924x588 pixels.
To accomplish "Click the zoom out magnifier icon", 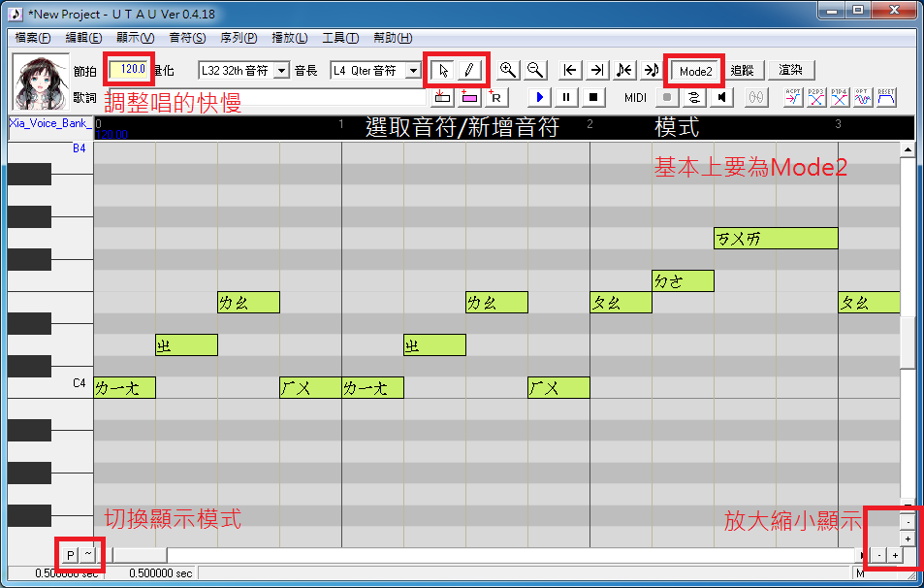I will coord(535,70).
